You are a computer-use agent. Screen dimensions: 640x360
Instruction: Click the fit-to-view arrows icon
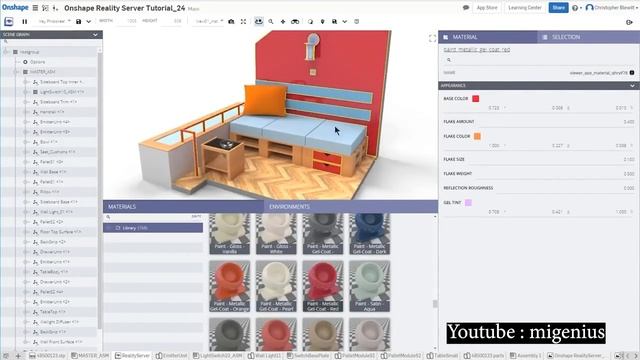click(243, 21)
